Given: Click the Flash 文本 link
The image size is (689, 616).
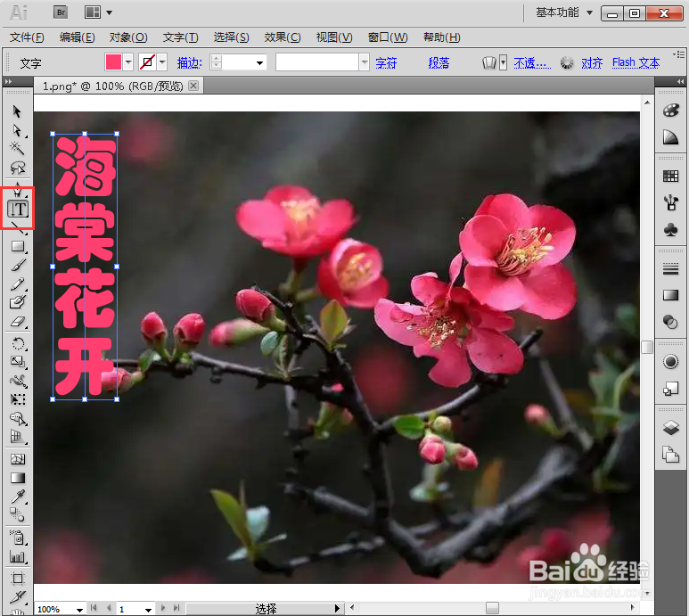Looking at the screenshot, I should 636,62.
